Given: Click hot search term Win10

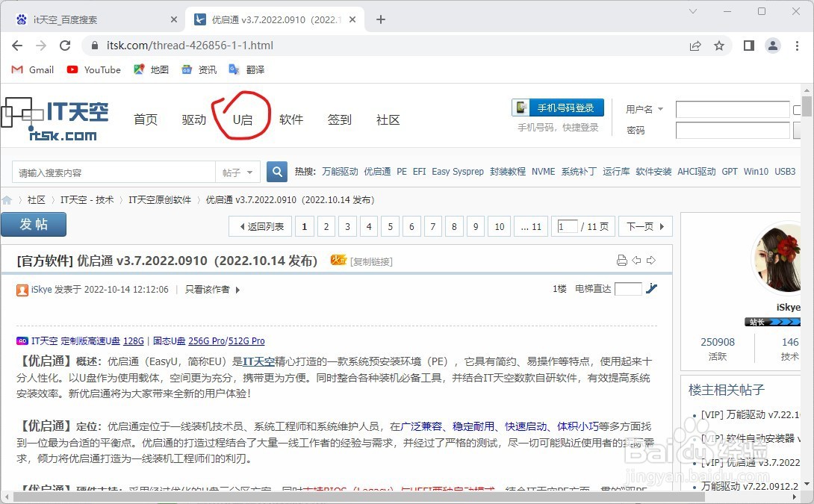Looking at the screenshot, I should coord(756,171).
